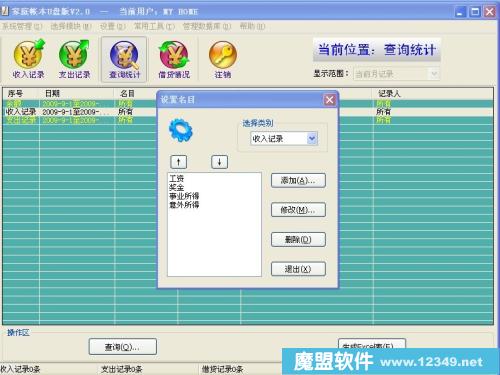Open the 显示范围 display range dropdown
Image resolution: width=500 pixels, height=375 pixels.
tap(434, 74)
